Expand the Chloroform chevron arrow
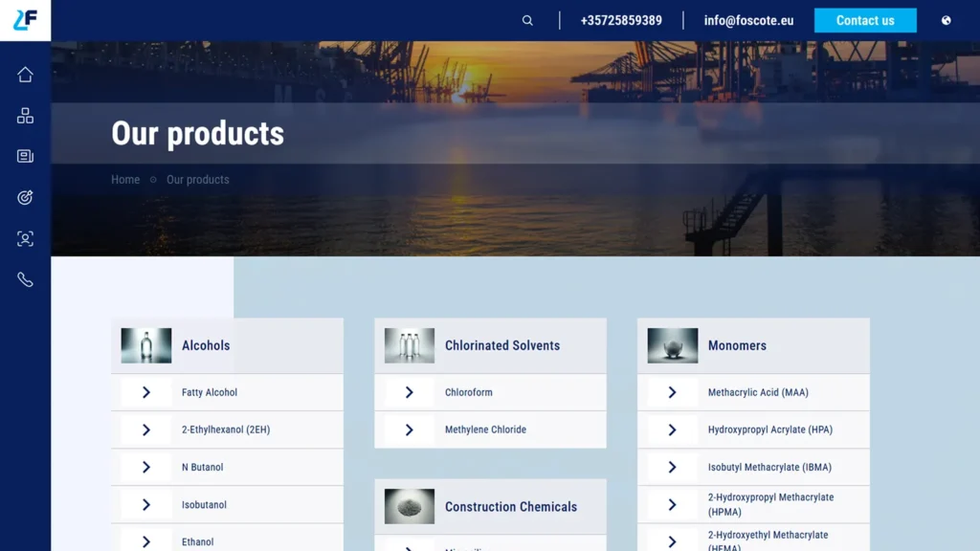980x551 pixels. tap(410, 392)
